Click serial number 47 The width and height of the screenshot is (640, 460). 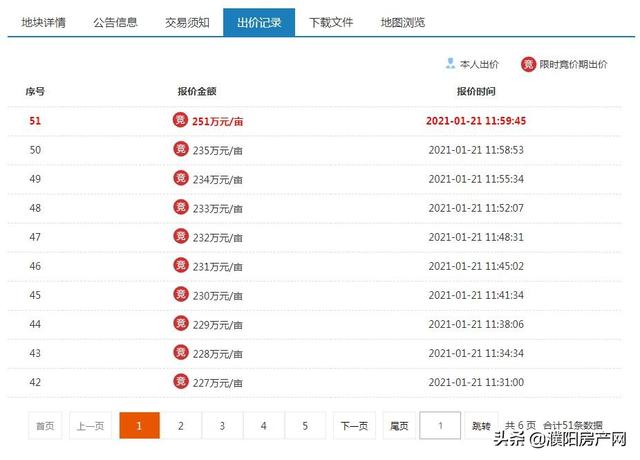35,237
